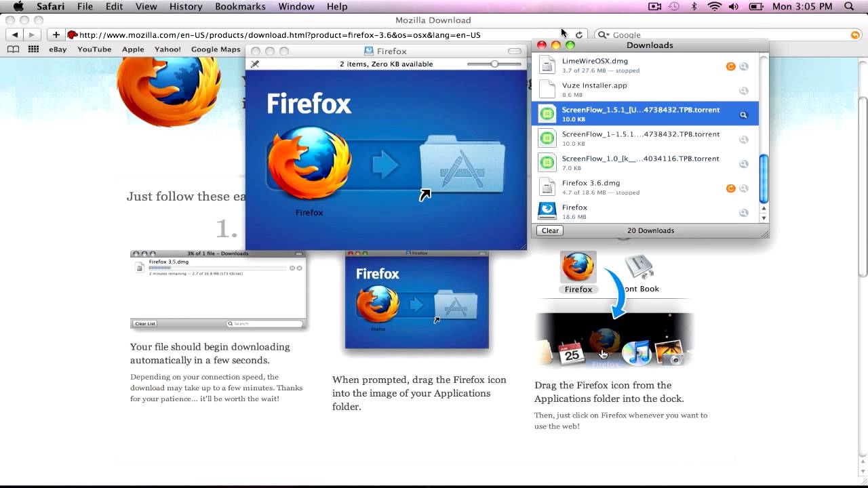The width and height of the screenshot is (868, 488).
Task: Reveal Firefox 18.6 MB item in Finder icon
Action: (744, 213)
